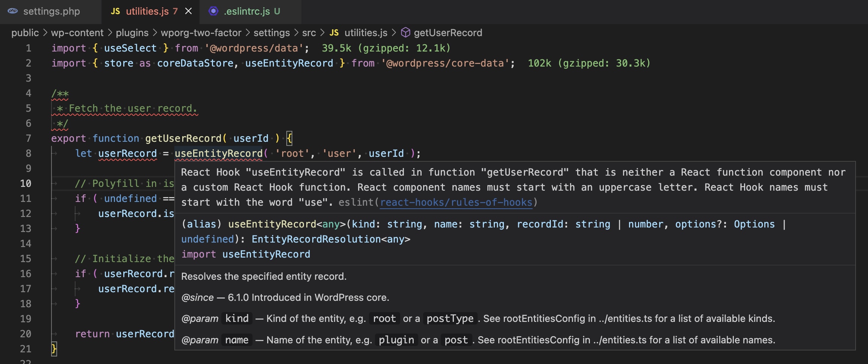868x364 pixels.
Task: Click line number 10 in the gutter
Action: pyautogui.click(x=26, y=184)
